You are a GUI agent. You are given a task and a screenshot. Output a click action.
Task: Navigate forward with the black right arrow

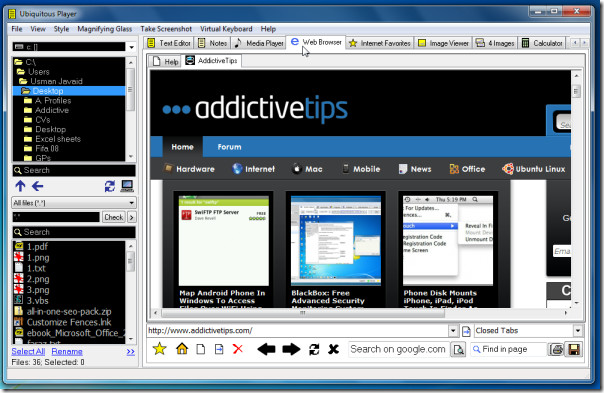tap(291, 349)
